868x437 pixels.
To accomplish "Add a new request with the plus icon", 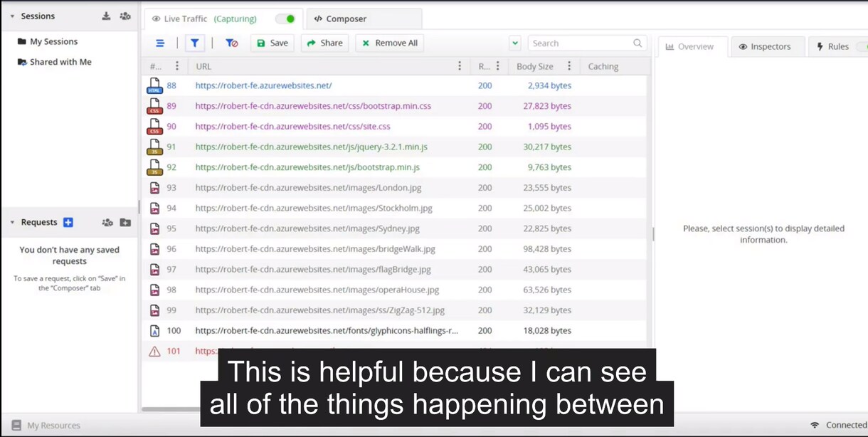I will [x=68, y=223].
